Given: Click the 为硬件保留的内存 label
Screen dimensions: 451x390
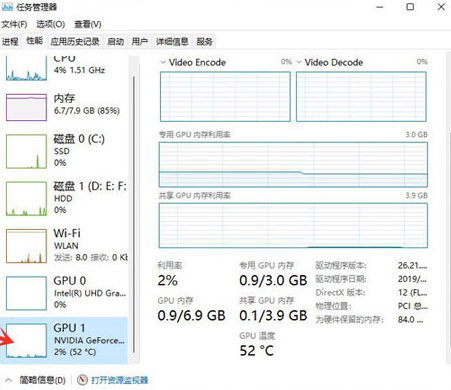Looking at the screenshot, I should tap(349, 320).
